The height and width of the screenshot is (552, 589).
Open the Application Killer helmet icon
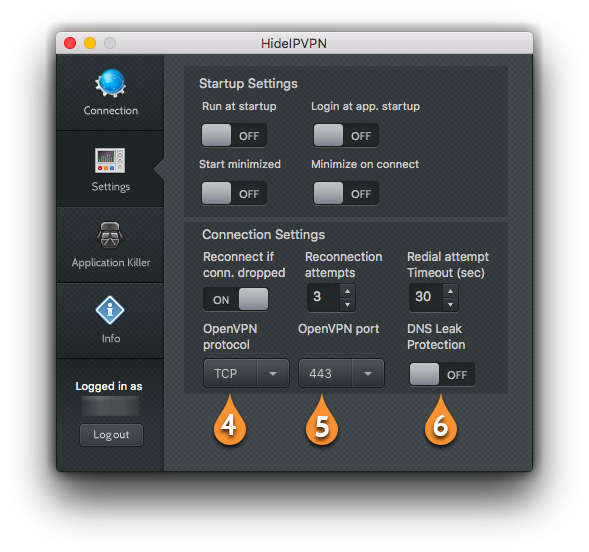pyautogui.click(x=110, y=235)
